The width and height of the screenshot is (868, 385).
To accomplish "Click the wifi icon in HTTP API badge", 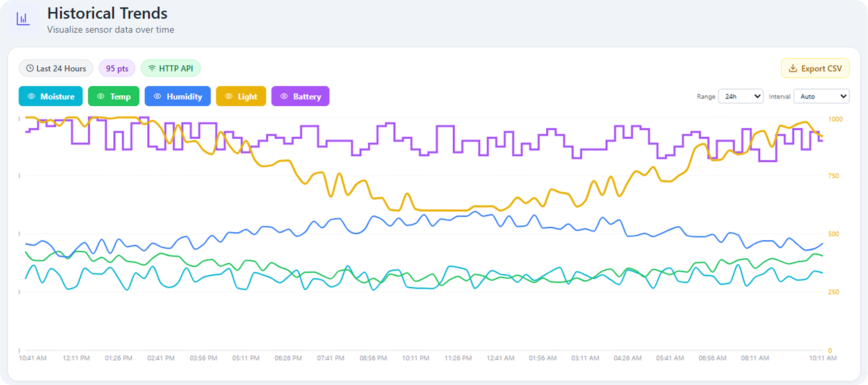I will point(152,68).
